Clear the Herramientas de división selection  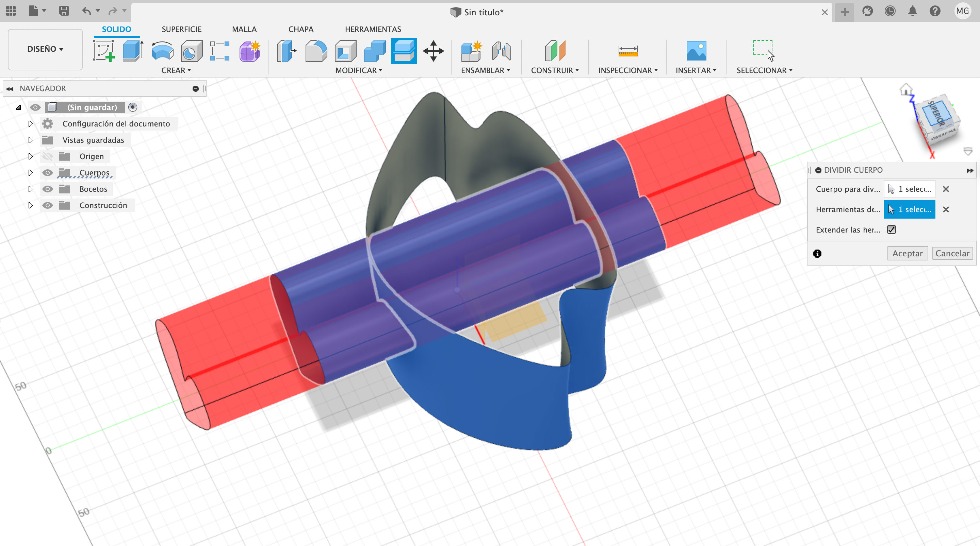pyautogui.click(x=946, y=209)
